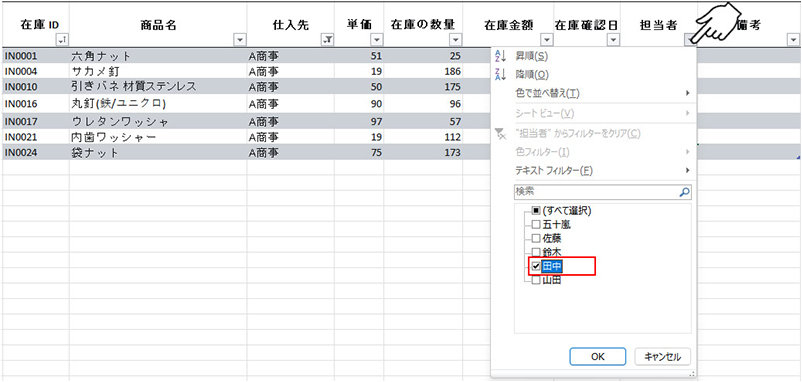The width and height of the screenshot is (802, 382).
Task: Select unit price 51 cell
Action: click(x=359, y=56)
